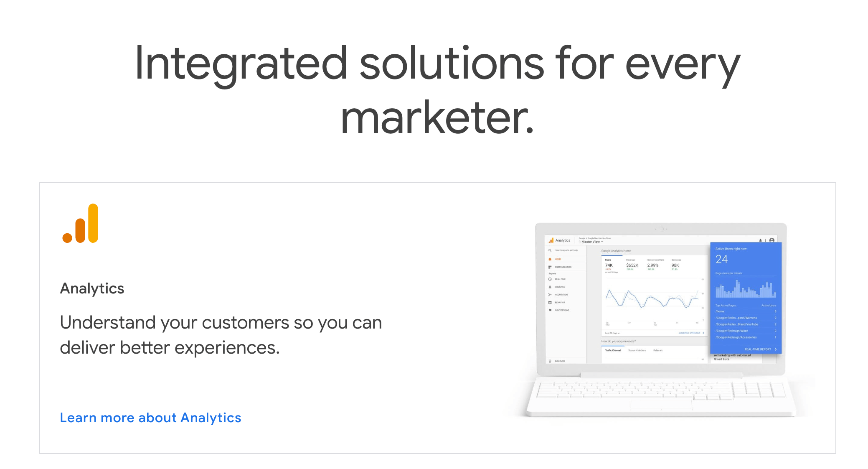Click the Search reports and help field
This screenshot has width=868, height=469.
coord(566,250)
